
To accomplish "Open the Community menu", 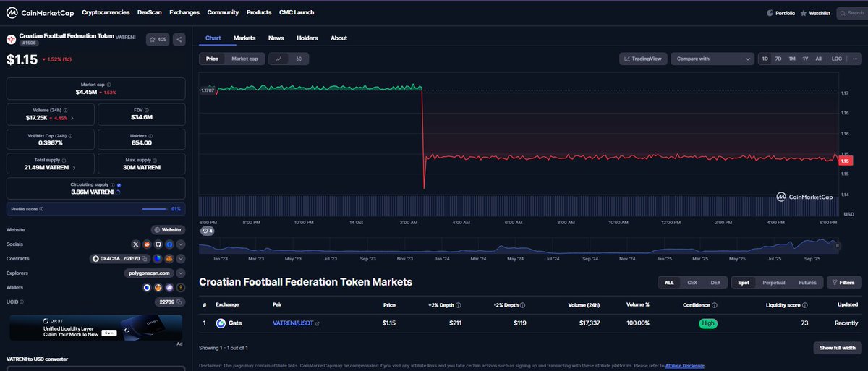I will 223,12.
